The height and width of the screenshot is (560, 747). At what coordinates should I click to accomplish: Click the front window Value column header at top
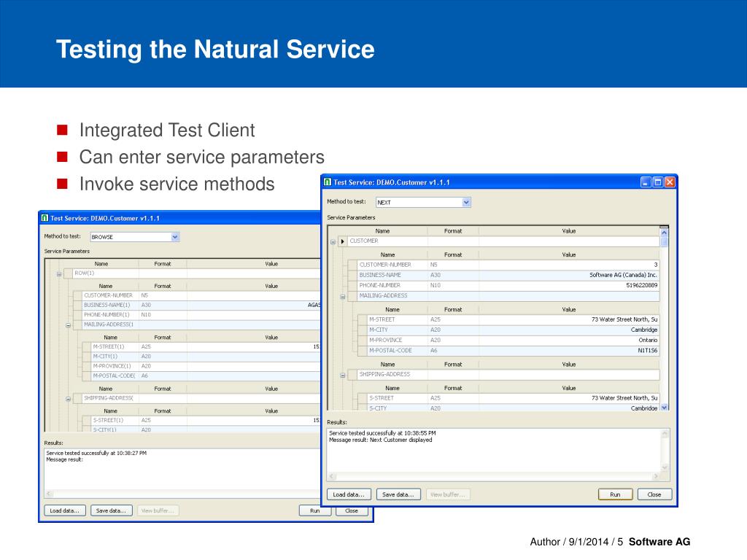pos(569,231)
